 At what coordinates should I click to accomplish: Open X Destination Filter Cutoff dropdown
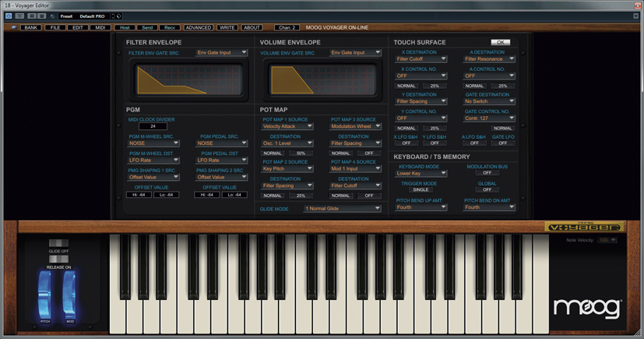point(421,59)
